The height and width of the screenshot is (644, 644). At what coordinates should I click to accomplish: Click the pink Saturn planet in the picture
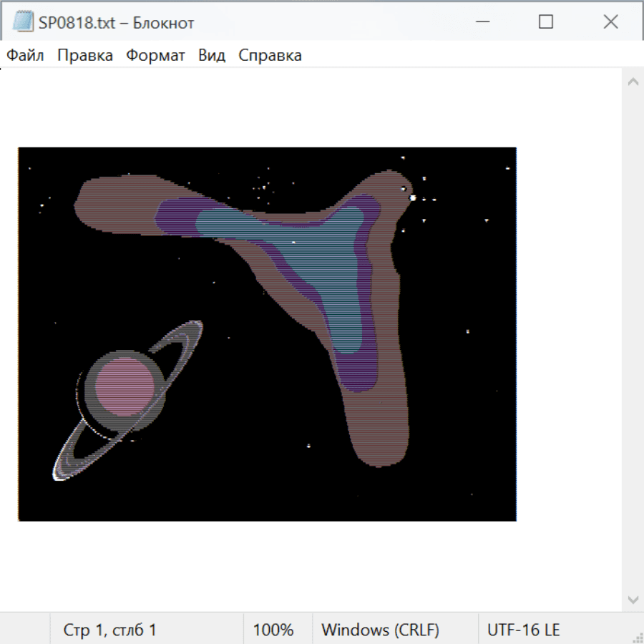[x=125, y=387]
